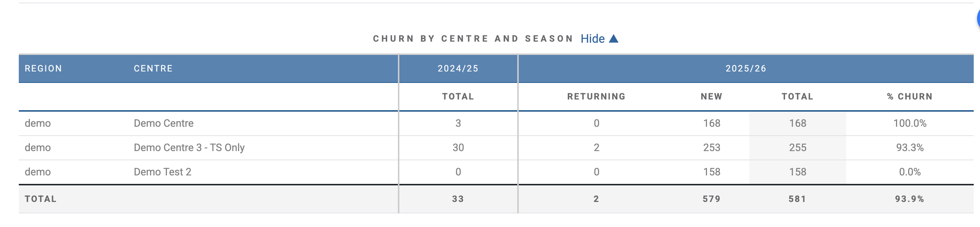Select the 2025/26 season header
This screenshot has height=227, width=980.
click(x=746, y=69)
